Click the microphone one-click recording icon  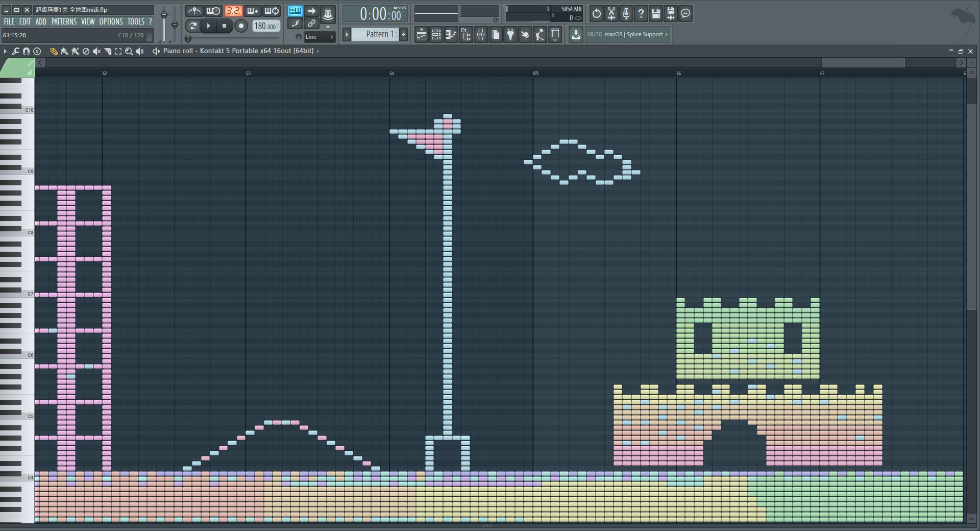click(626, 13)
